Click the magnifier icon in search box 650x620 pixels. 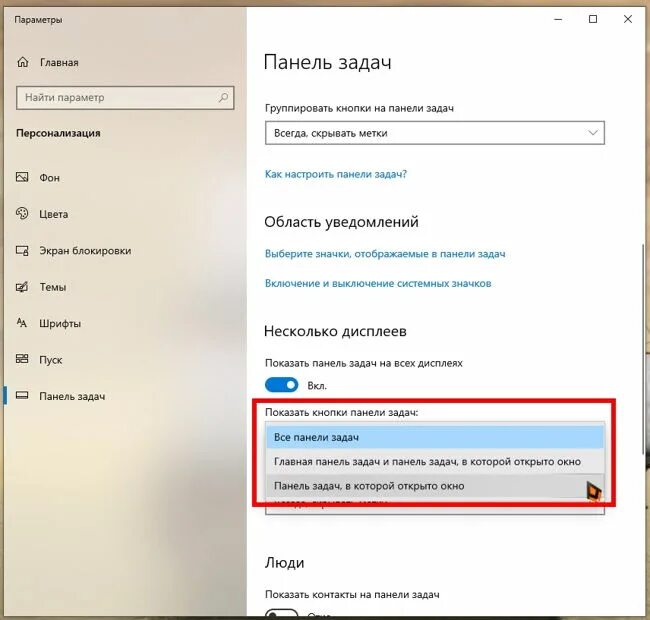pos(223,98)
